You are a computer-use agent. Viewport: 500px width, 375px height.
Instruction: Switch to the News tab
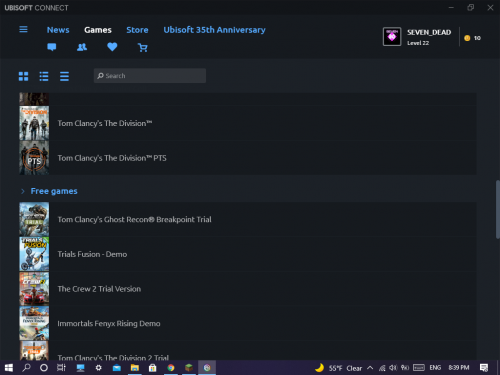click(x=58, y=30)
